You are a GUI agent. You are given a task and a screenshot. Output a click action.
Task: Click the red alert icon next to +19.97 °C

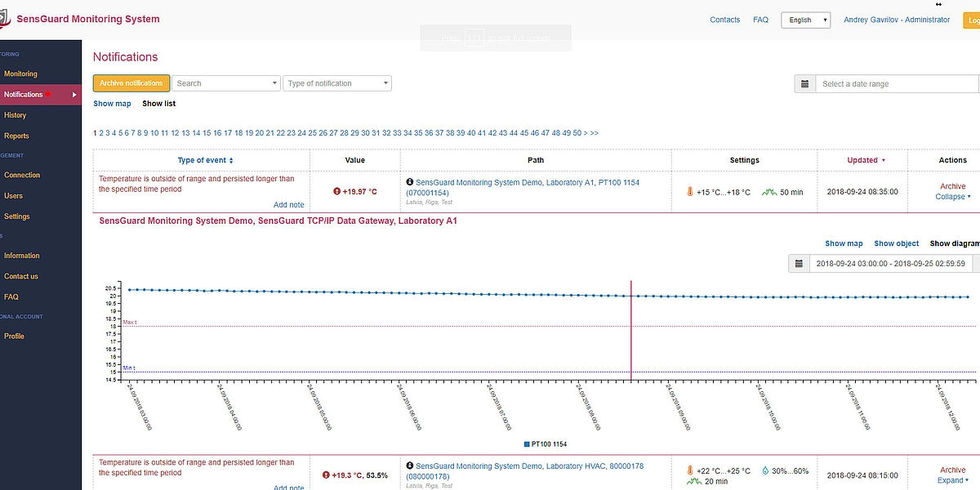pyautogui.click(x=336, y=192)
